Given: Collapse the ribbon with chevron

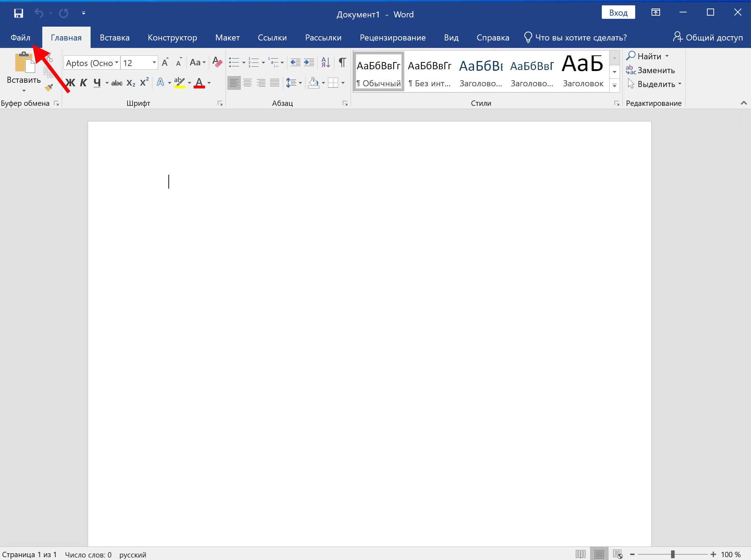Looking at the screenshot, I should 744,103.
